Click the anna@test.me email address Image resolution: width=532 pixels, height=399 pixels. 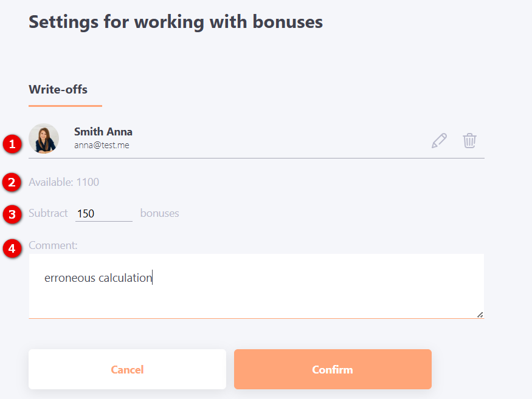102,145
